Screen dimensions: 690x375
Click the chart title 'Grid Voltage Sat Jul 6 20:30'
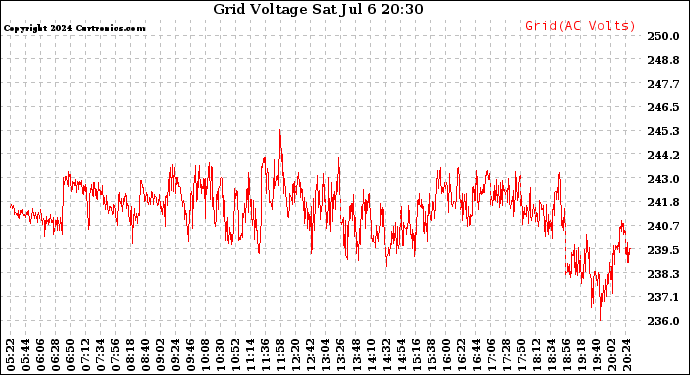coord(318,9)
